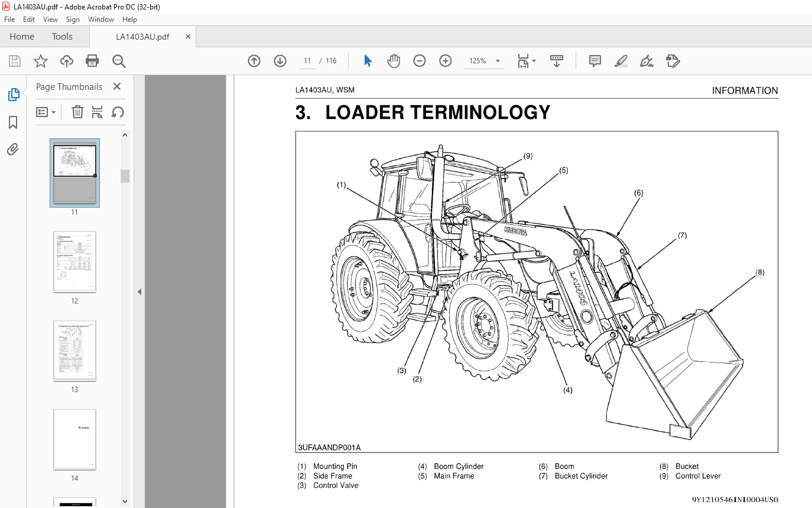Screen dimensions: 812x508
Task: Open the Sign menu
Action: [x=73, y=20]
